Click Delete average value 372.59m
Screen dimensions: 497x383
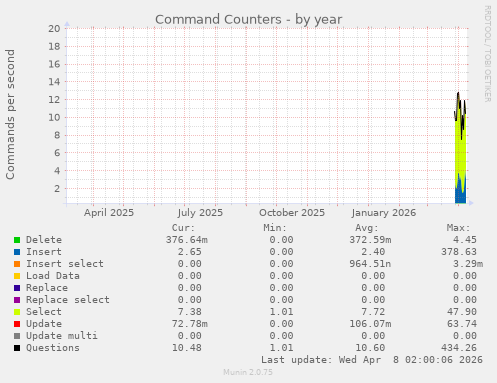point(370,240)
